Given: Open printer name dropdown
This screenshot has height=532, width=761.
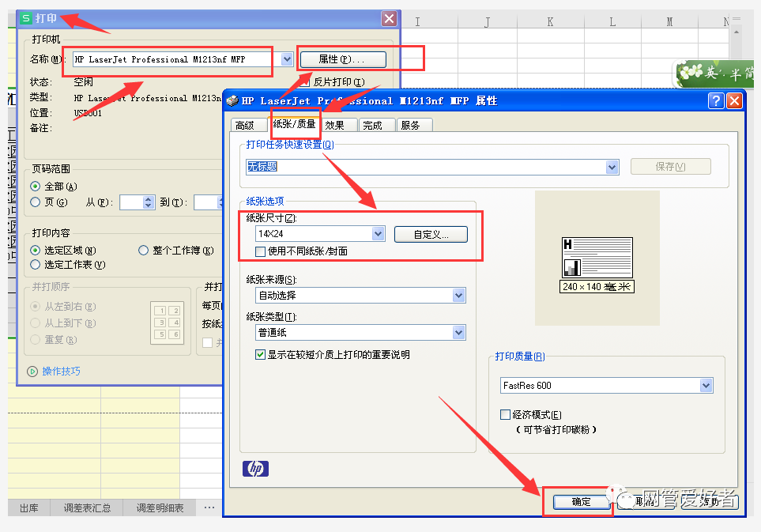Looking at the screenshot, I should coord(288,59).
